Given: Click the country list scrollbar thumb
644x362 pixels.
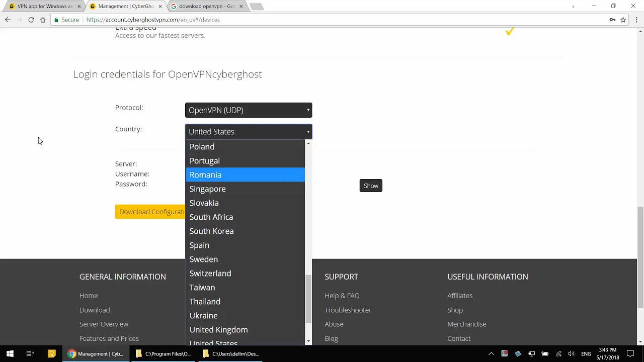Looking at the screenshot, I should click(x=308, y=299).
